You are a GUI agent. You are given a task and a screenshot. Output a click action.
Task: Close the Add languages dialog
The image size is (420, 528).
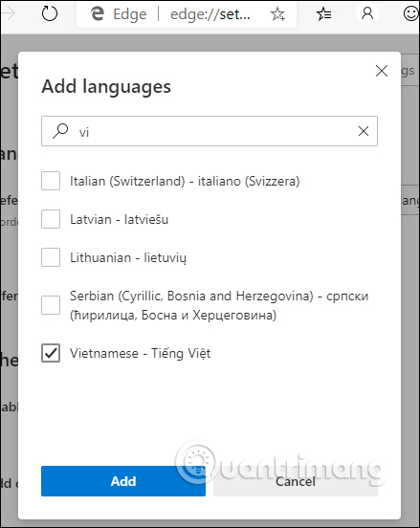tap(382, 71)
